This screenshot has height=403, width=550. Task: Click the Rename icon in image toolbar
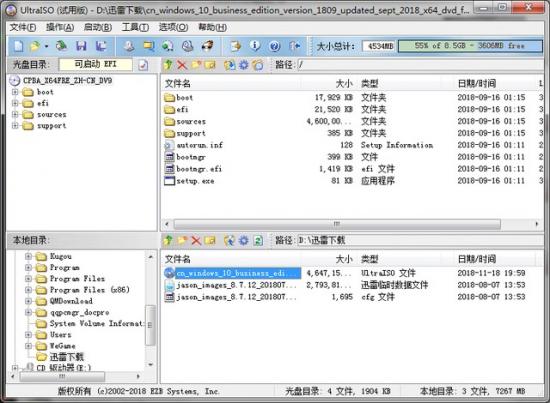point(210,65)
